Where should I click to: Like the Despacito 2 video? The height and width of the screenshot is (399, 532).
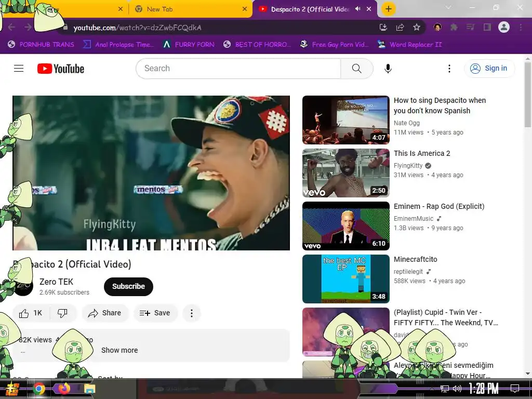(31, 313)
